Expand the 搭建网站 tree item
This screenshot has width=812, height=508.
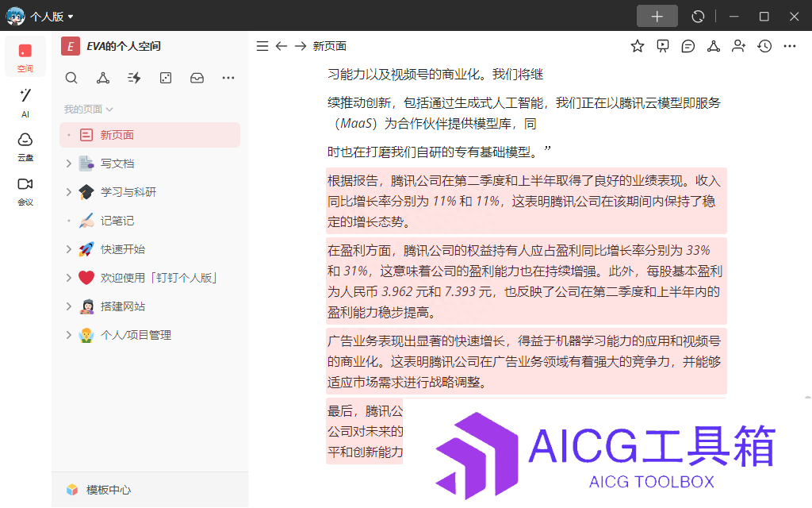69,306
